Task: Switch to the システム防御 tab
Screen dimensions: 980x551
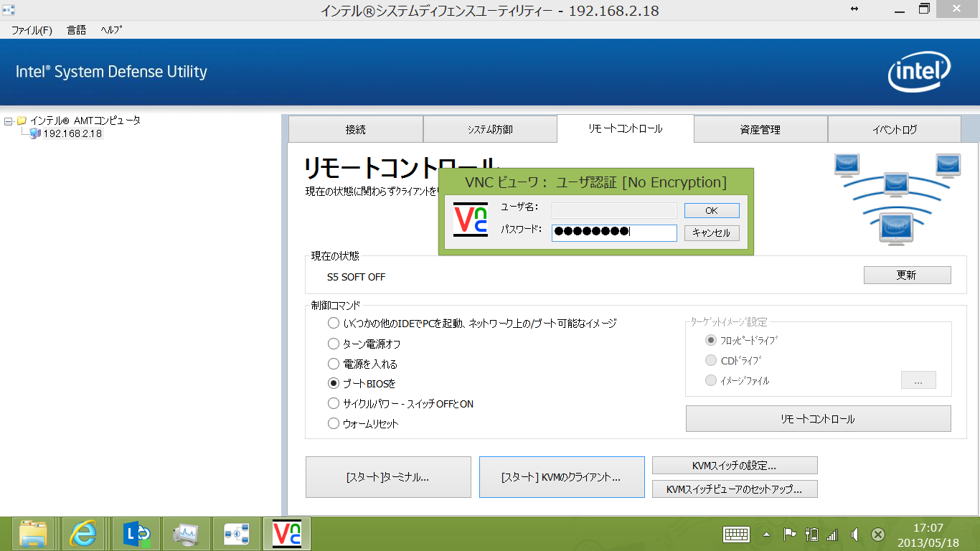Action: pos(490,129)
